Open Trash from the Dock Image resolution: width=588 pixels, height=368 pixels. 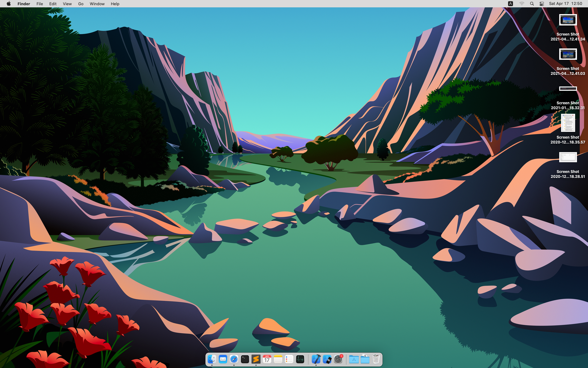tap(376, 359)
